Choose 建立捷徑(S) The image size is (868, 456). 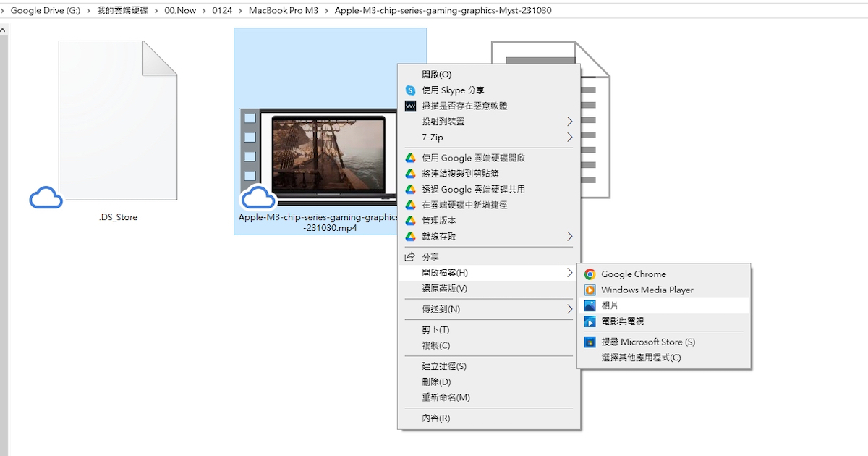pyautogui.click(x=489, y=366)
